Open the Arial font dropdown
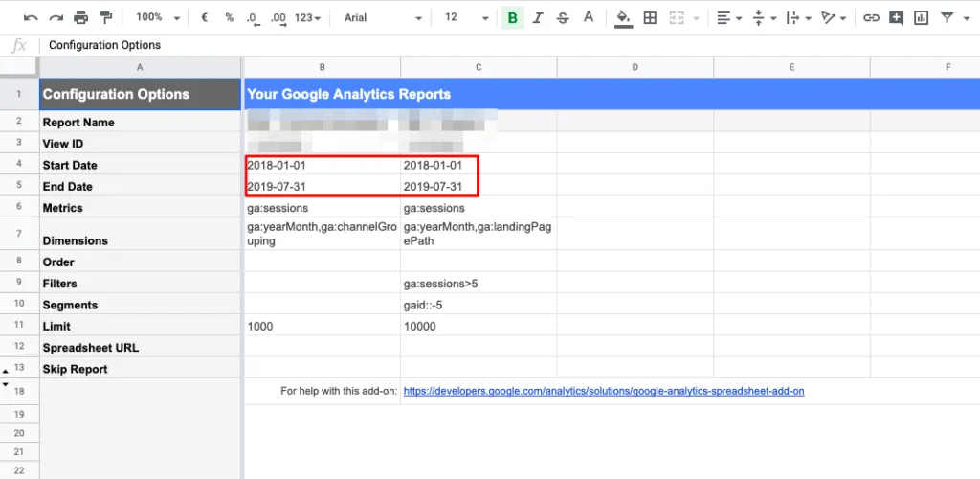The width and height of the screenshot is (980, 479). 383,18
